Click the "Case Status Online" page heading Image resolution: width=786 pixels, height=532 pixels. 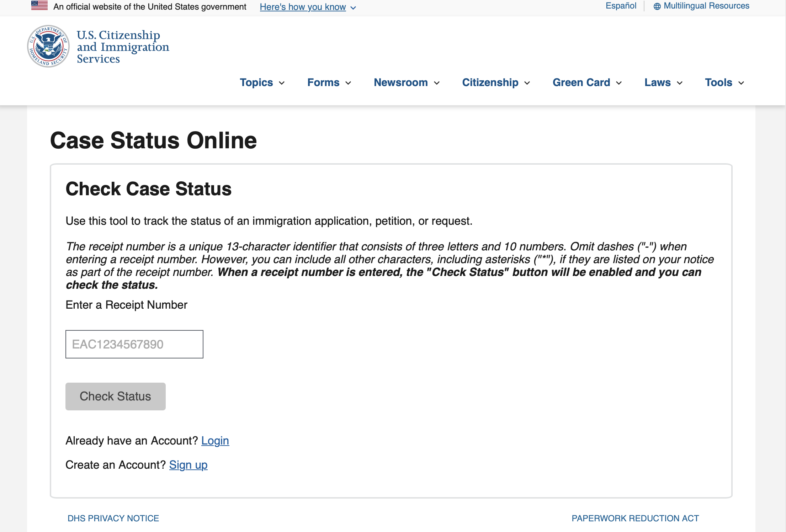click(x=153, y=140)
